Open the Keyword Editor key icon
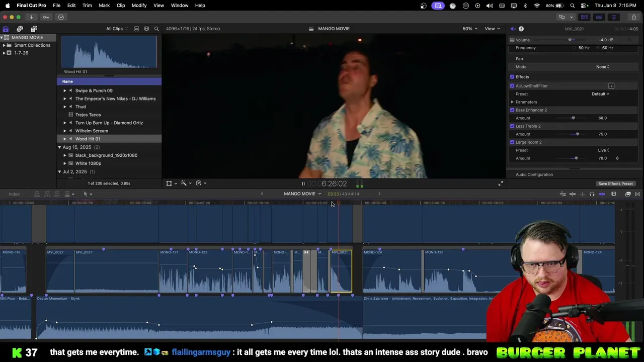Screen dimensions: 644x362 pyautogui.click(x=46, y=17)
